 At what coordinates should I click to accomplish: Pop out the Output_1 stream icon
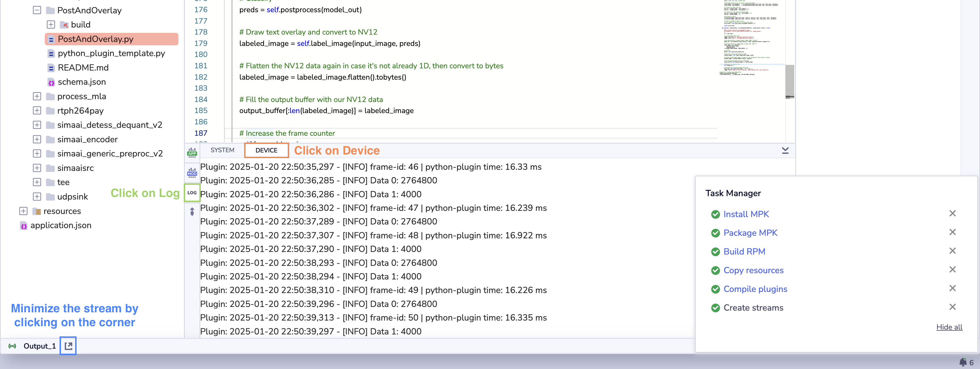click(68, 346)
